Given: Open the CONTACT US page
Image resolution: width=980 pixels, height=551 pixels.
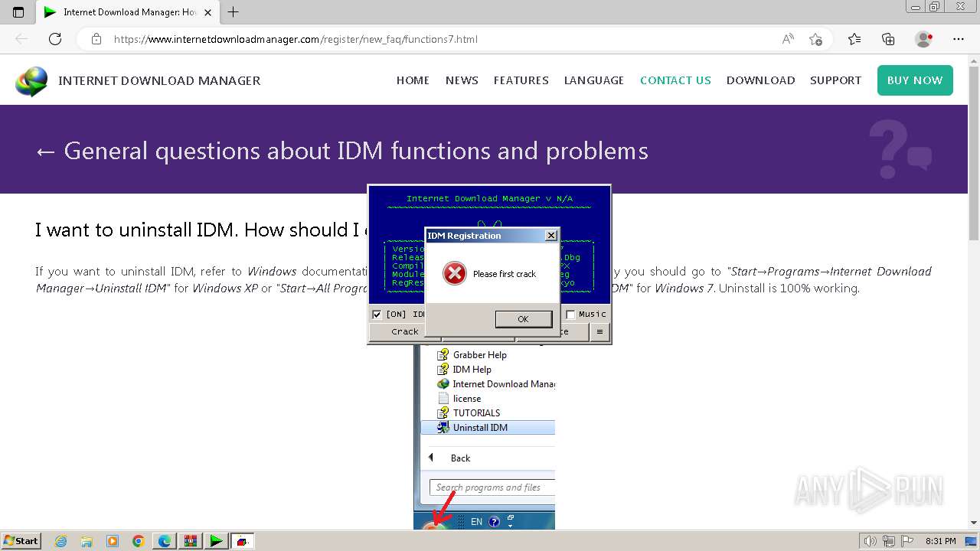Looking at the screenshot, I should coord(675,80).
